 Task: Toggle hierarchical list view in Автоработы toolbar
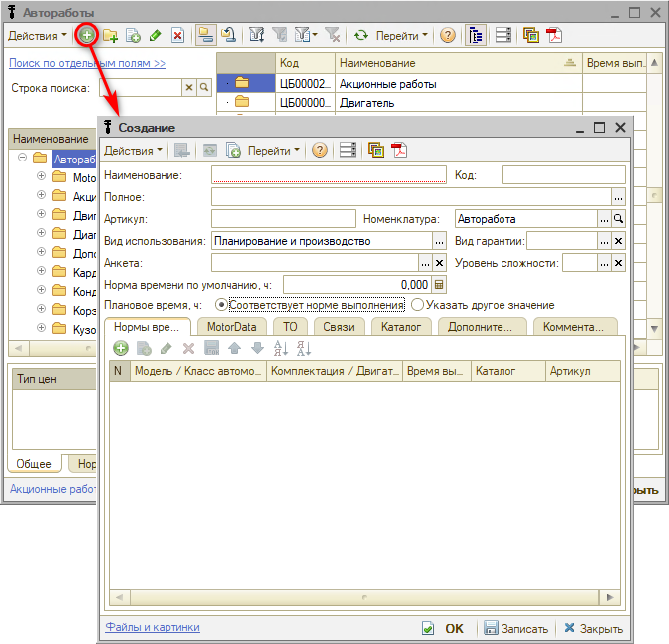pyautogui.click(x=474, y=35)
